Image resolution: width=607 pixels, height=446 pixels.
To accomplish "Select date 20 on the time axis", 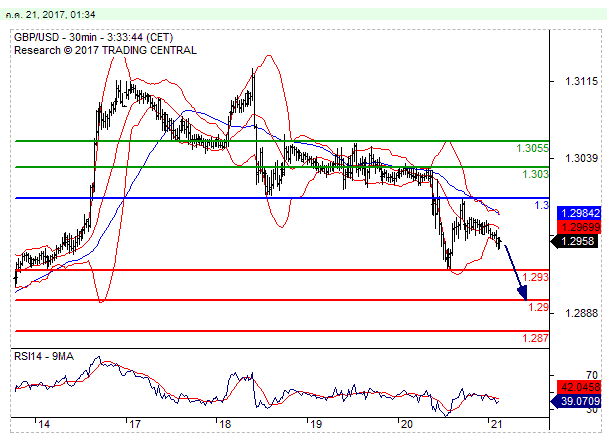I will click(x=406, y=424).
